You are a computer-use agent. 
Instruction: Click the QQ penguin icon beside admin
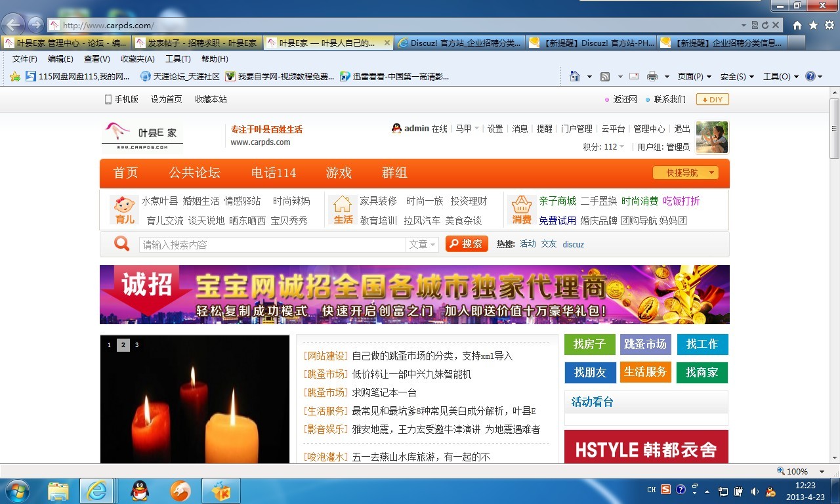coord(396,129)
